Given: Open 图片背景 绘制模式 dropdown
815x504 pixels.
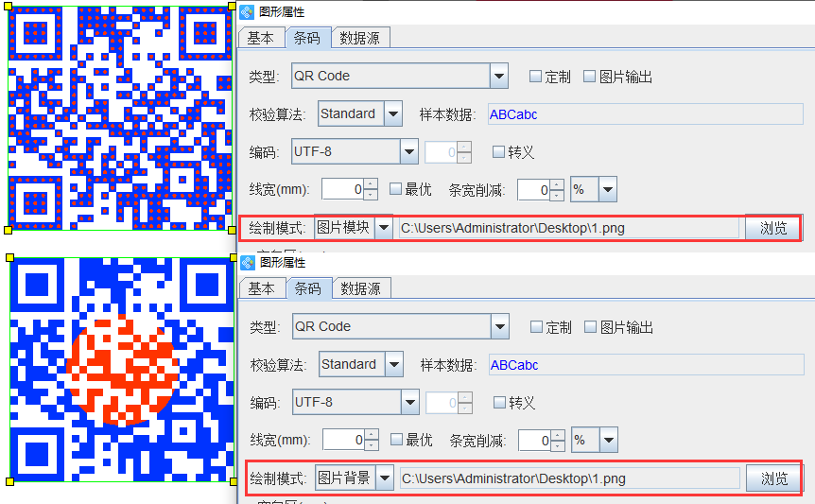Looking at the screenshot, I should (385, 478).
